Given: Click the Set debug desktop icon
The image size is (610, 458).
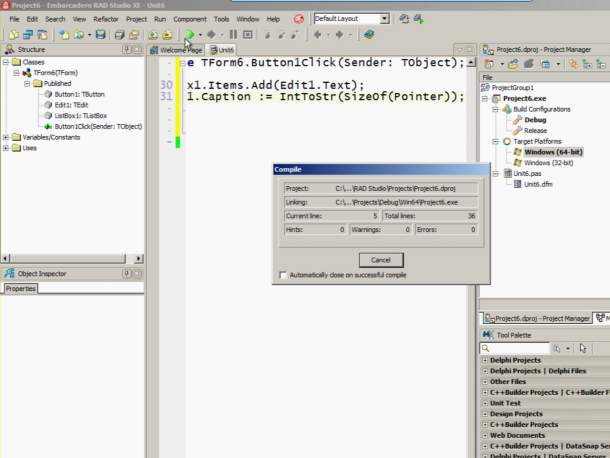Looking at the screenshot, I should (x=419, y=19).
